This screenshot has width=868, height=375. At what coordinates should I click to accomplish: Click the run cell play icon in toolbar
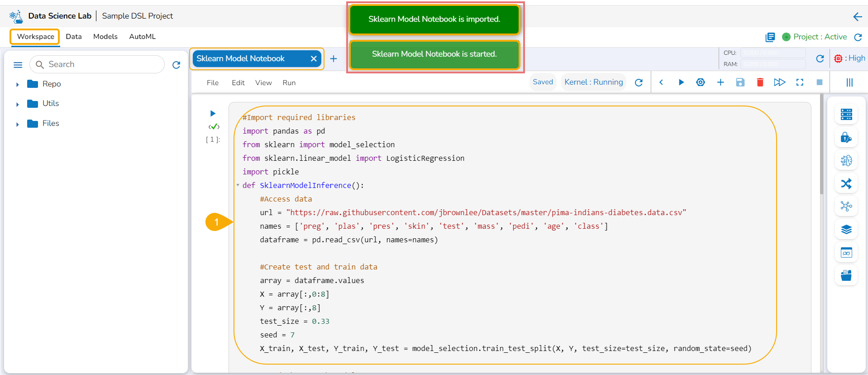pyautogui.click(x=681, y=82)
